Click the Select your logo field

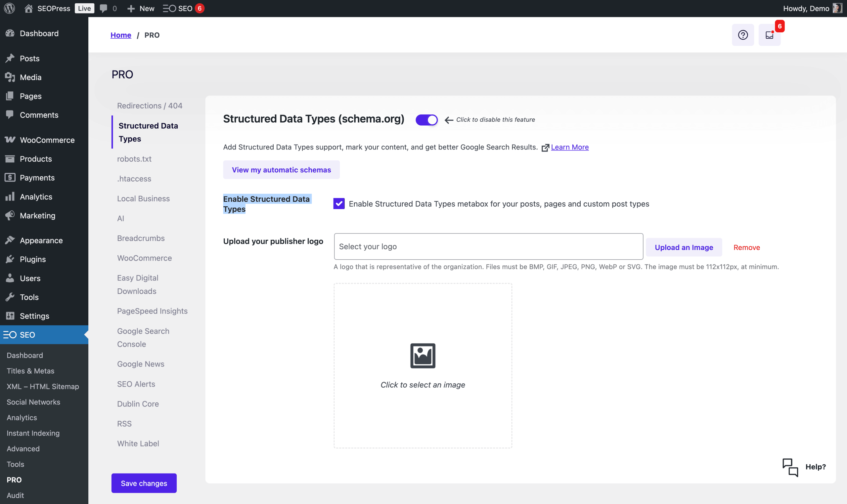click(x=488, y=247)
